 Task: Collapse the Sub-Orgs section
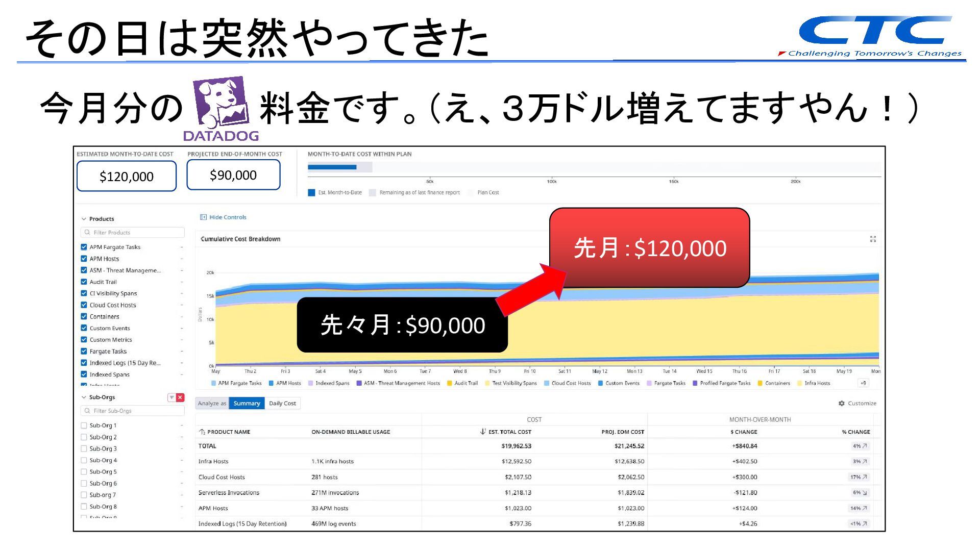[x=84, y=397]
